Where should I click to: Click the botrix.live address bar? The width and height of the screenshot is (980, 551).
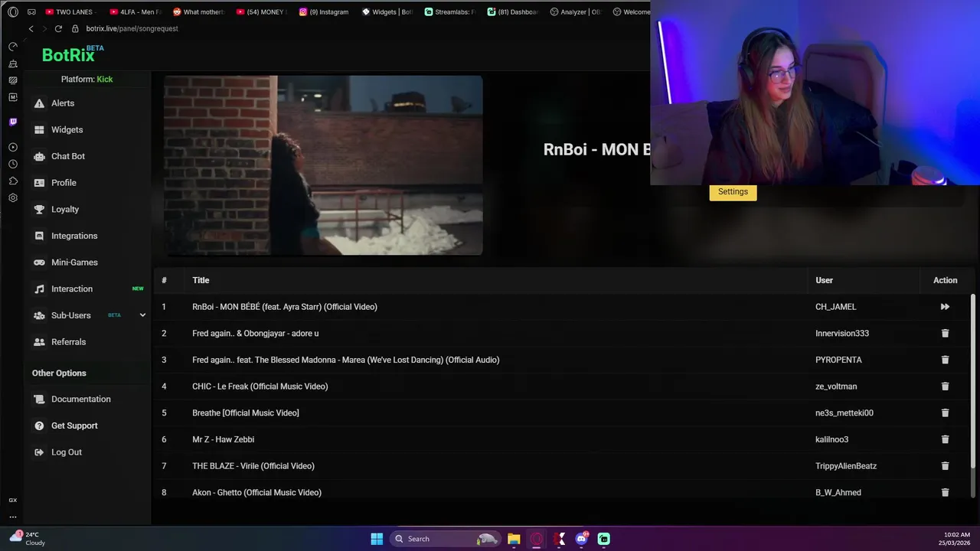coord(132,28)
